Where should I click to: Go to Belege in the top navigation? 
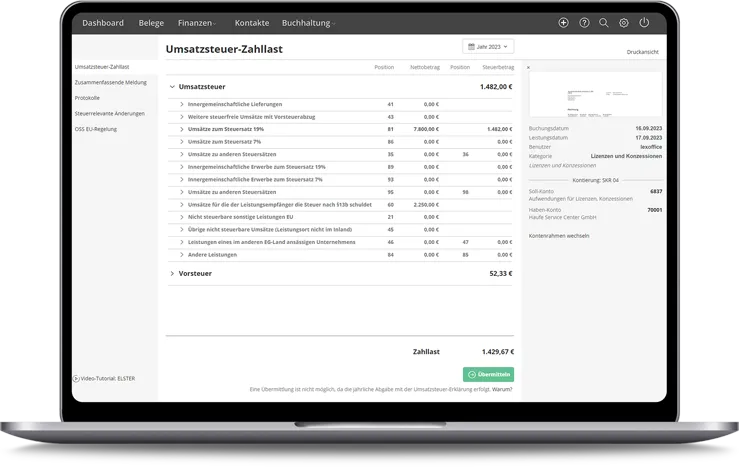pos(151,22)
